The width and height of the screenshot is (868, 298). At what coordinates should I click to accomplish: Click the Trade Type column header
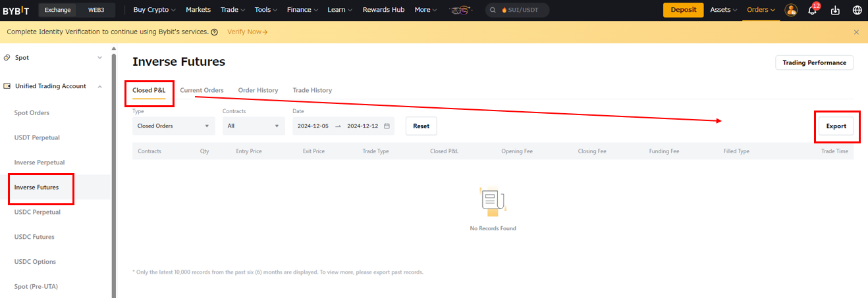coord(375,151)
